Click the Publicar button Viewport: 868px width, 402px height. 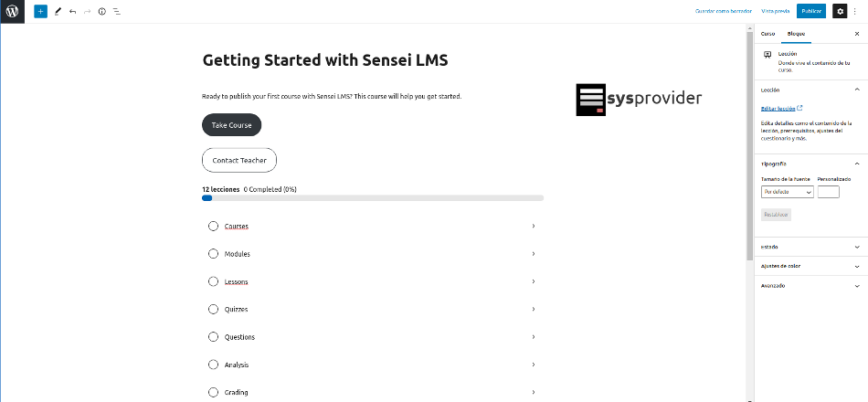810,11
